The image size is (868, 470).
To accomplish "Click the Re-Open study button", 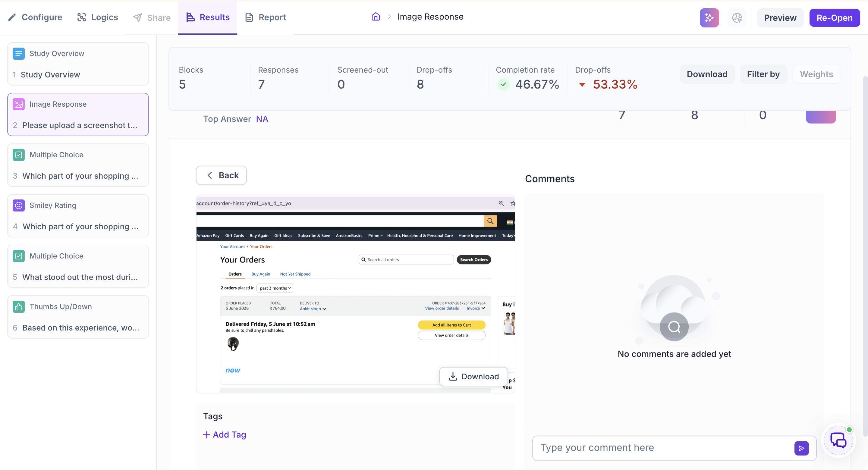I will [834, 17].
